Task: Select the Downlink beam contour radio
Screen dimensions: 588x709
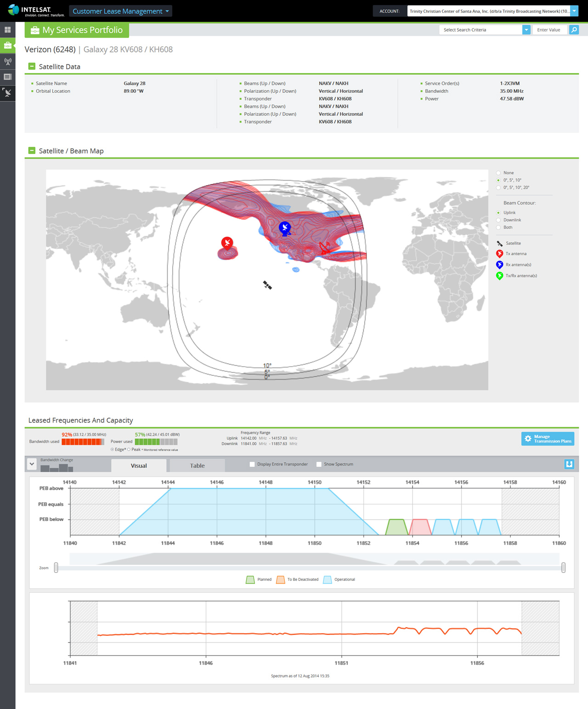Action: (x=498, y=220)
